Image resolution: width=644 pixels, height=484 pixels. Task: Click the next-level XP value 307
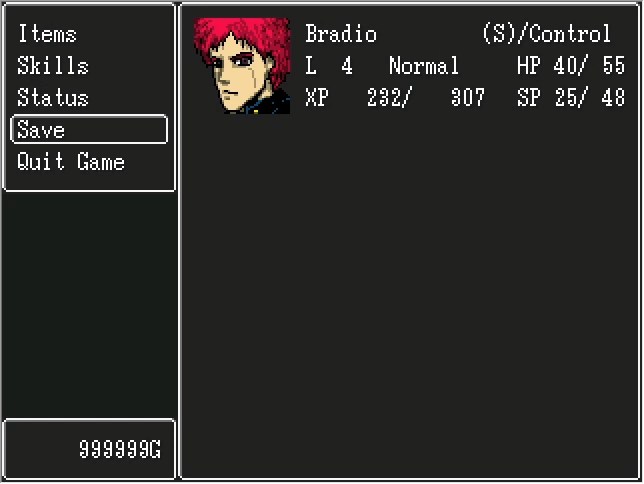click(468, 97)
